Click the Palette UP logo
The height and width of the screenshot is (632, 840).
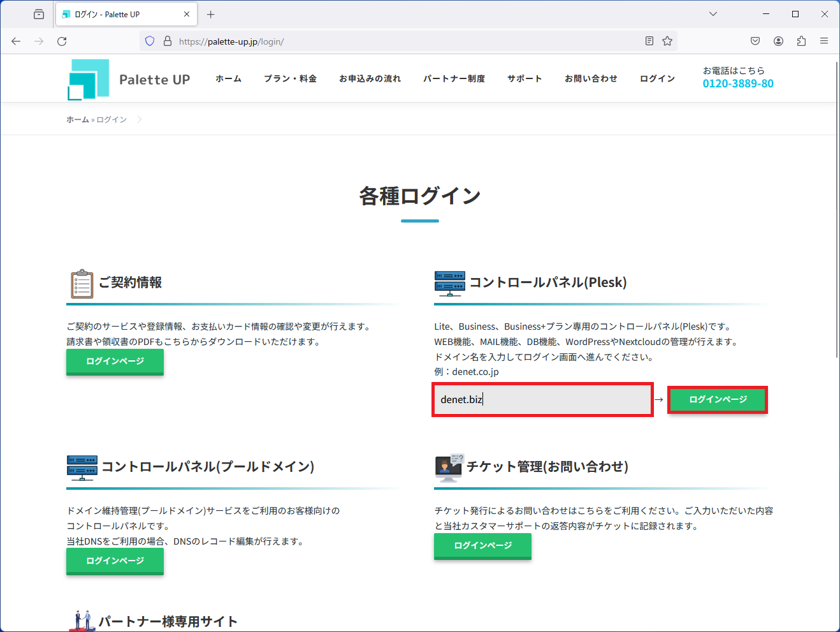pyautogui.click(x=129, y=80)
